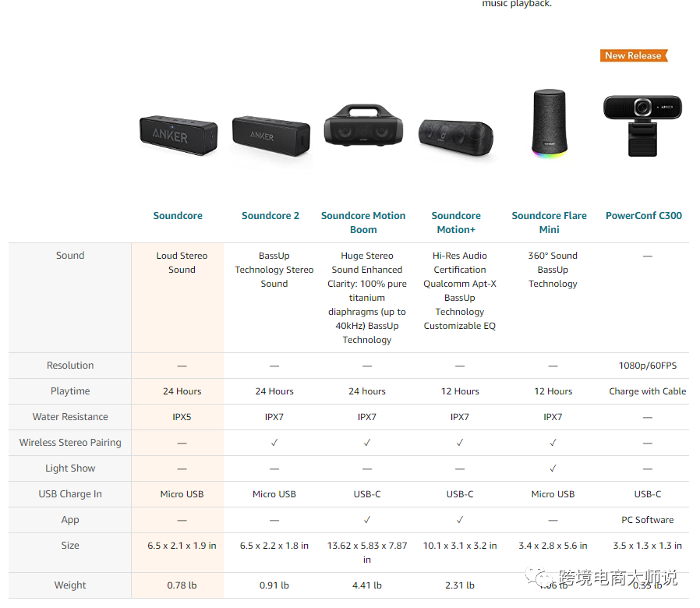Open the Soundcore Motion+ link
The height and width of the screenshot is (608, 700).
456,222
